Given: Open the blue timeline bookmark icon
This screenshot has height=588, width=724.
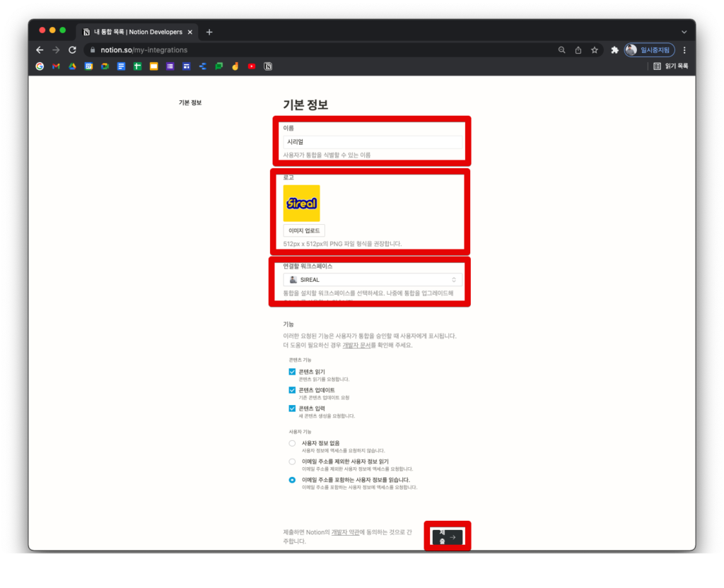Looking at the screenshot, I should (x=203, y=66).
